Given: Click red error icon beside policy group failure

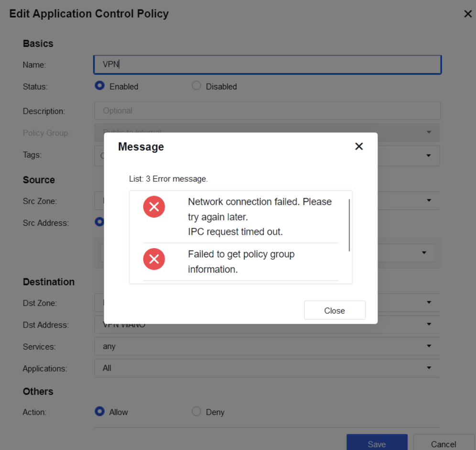Looking at the screenshot, I should point(154,259).
